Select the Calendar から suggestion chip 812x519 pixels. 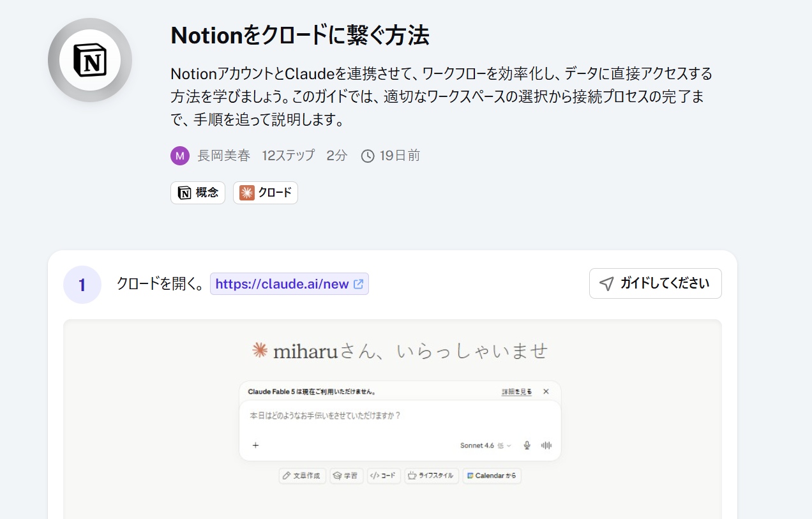point(492,476)
